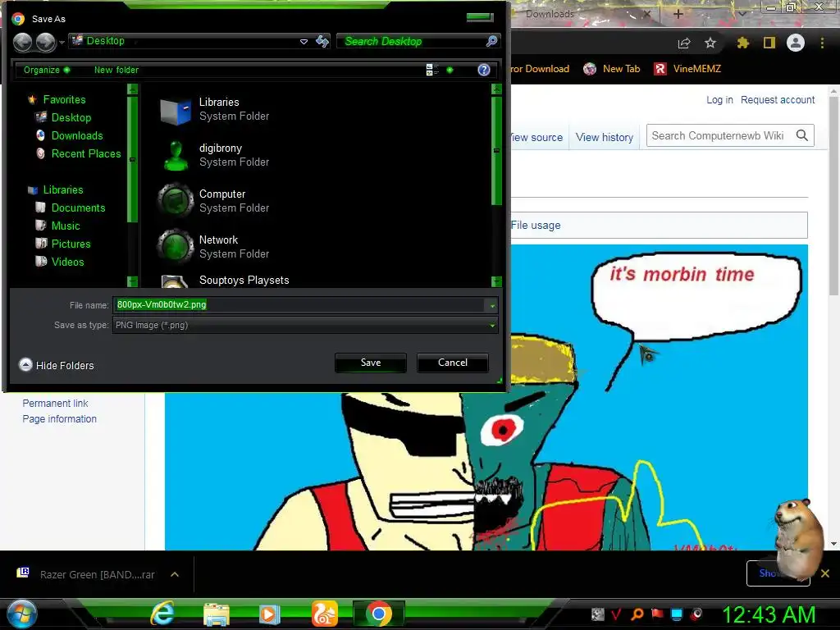Open the Permanent link sidebar link
Image resolution: width=840 pixels, height=630 pixels.
tap(55, 404)
